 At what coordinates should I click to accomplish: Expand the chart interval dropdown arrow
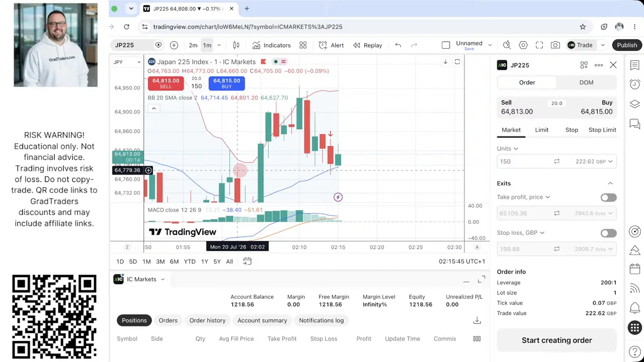coord(219,45)
